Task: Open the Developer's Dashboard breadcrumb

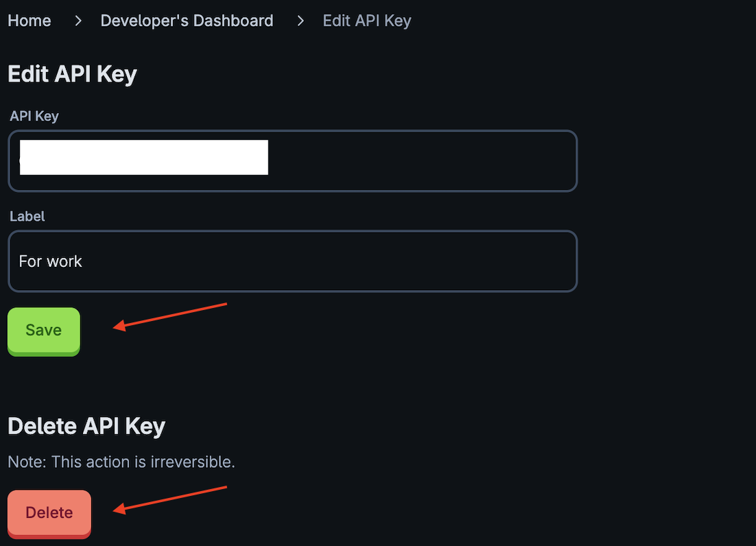Action: coord(187,21)
